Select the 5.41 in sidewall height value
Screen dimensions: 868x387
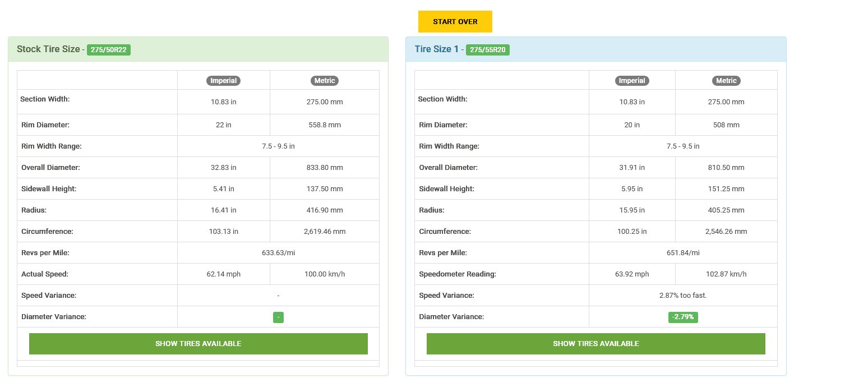pyautogui.click(x=224, y=189)
